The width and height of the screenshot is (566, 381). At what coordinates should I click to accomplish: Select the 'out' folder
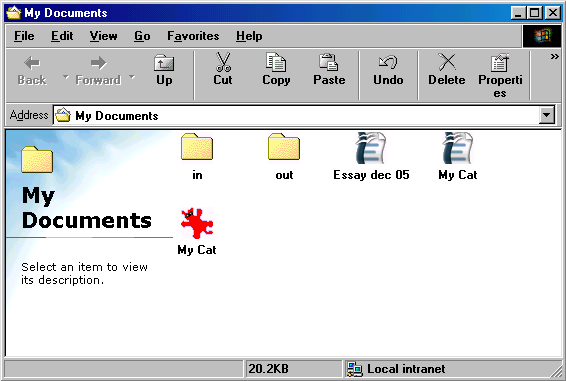pyautogui.click(x=284, y=156)
